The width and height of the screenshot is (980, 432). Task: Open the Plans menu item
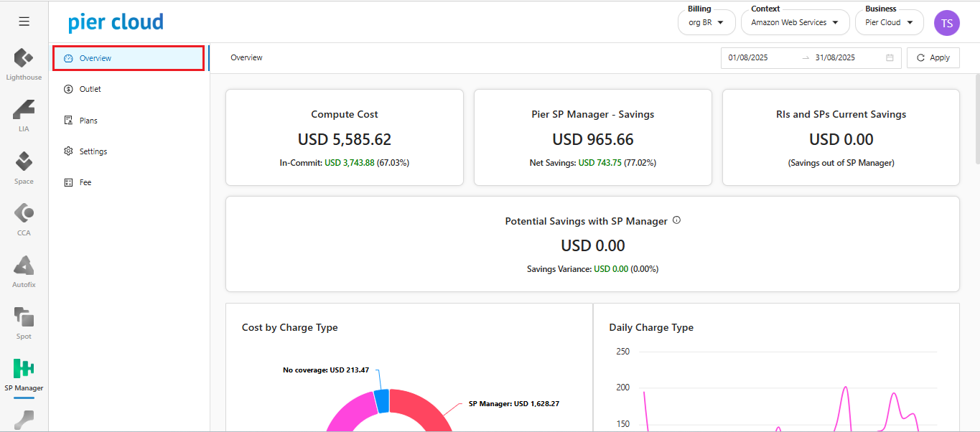click(x=88, y=121)
